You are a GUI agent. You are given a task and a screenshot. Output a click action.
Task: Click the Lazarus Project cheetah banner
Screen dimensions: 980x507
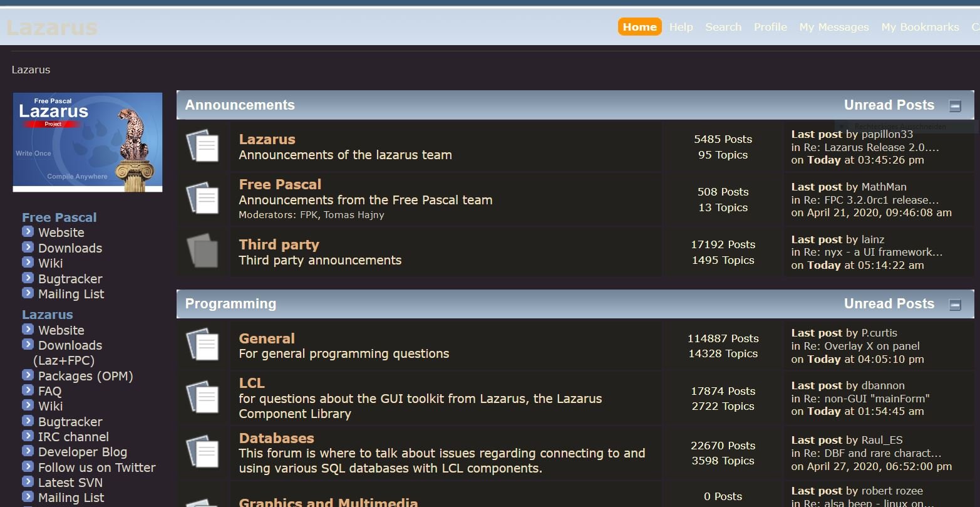88,142
